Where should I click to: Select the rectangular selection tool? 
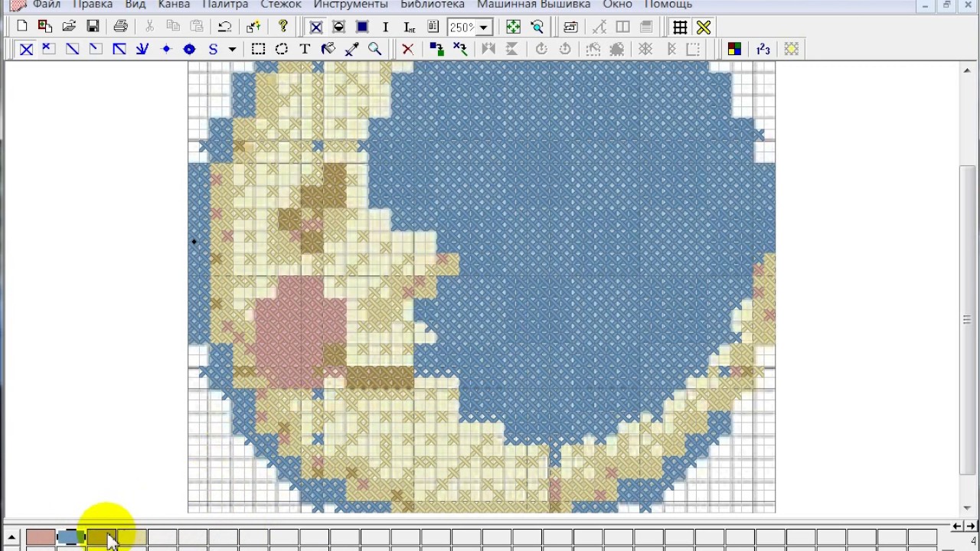pyautogui.click(x=258, y=49)
